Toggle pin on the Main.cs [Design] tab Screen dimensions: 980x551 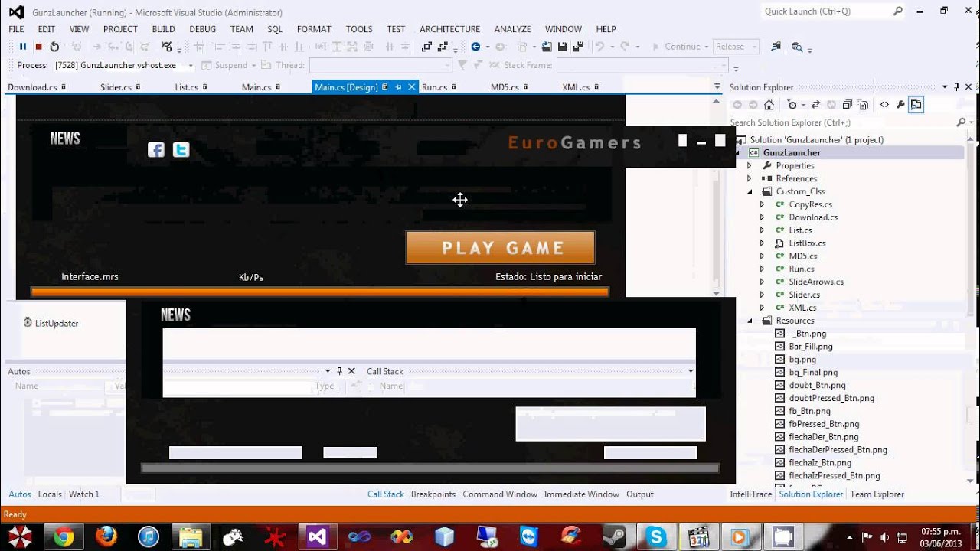(398, 87)
